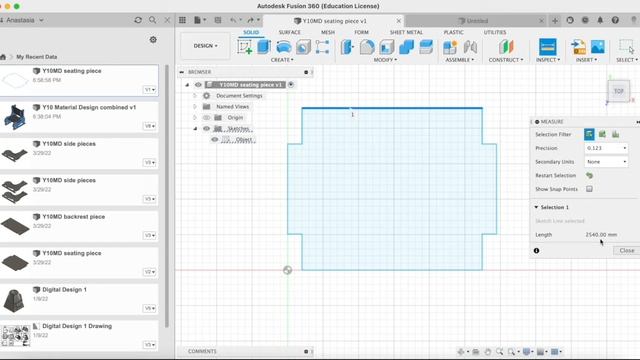
Task: Activate the Select tool icon
Action: point(627,47)
